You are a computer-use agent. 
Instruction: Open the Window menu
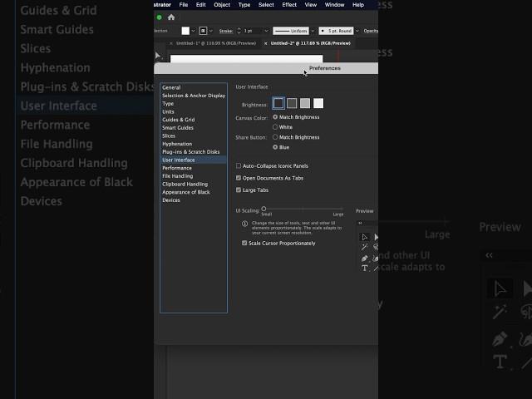[x=334, y=5]
